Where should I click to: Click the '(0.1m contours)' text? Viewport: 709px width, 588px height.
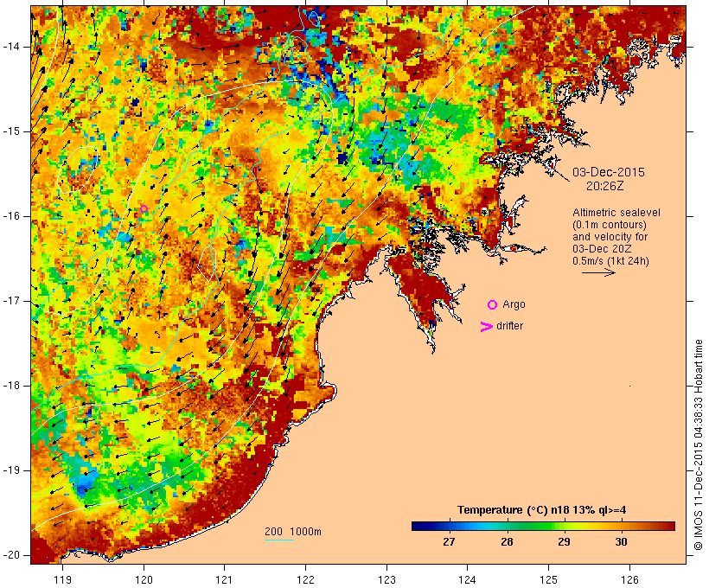point(609,225)
